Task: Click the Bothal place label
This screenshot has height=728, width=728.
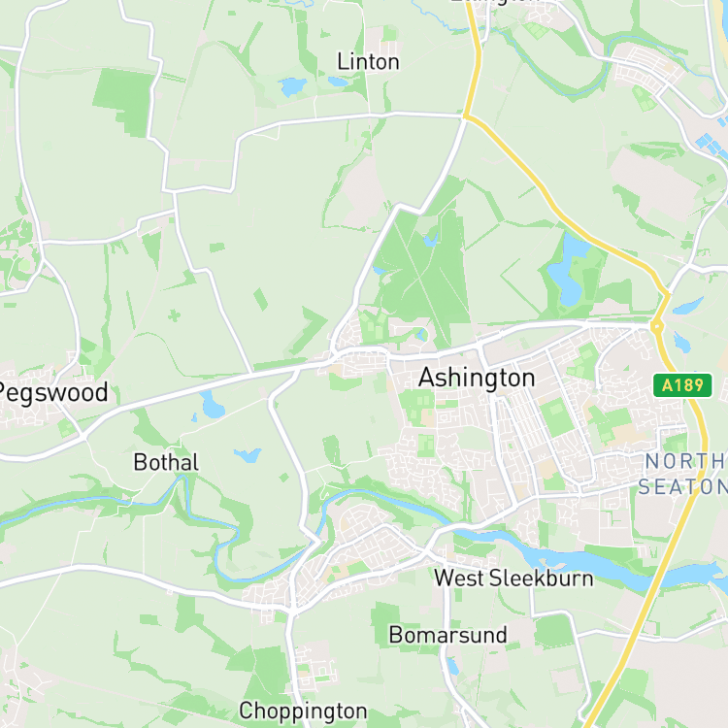Action: pos(166,462)
